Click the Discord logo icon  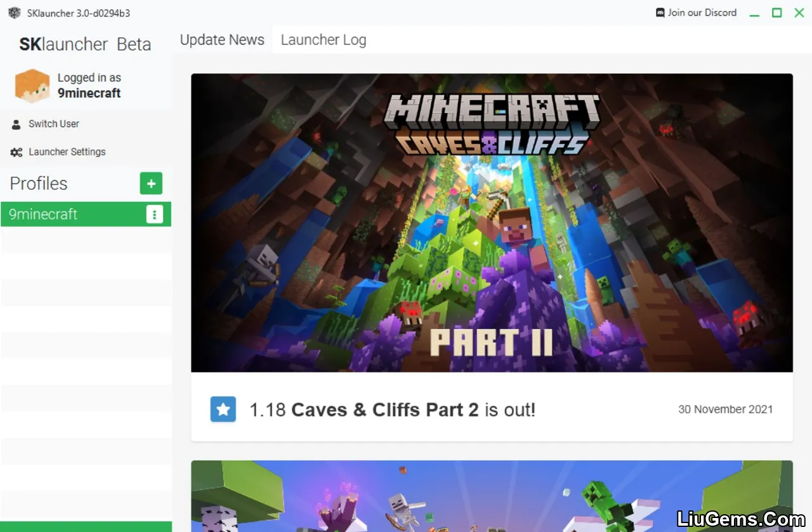coord(660,13)
